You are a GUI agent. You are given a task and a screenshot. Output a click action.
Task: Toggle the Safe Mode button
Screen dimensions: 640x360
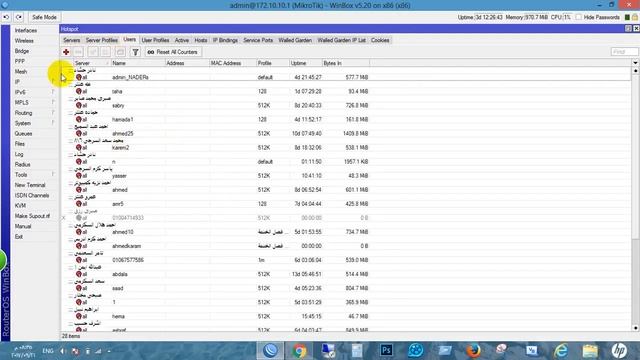(x=44, y=17)
